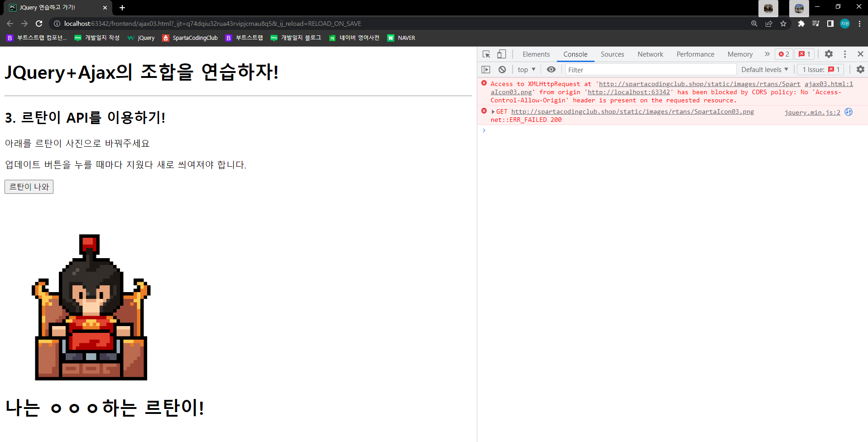Show the console sidebar

point(486,69)
